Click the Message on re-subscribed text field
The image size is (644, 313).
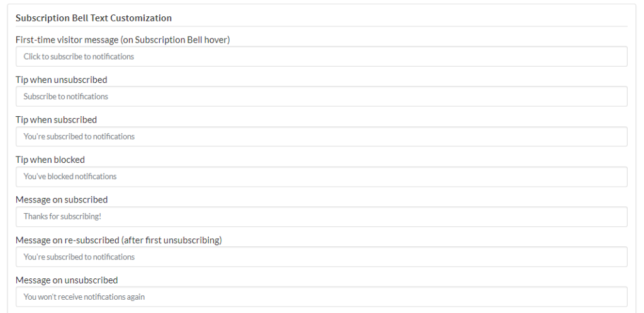click(321, 257)
